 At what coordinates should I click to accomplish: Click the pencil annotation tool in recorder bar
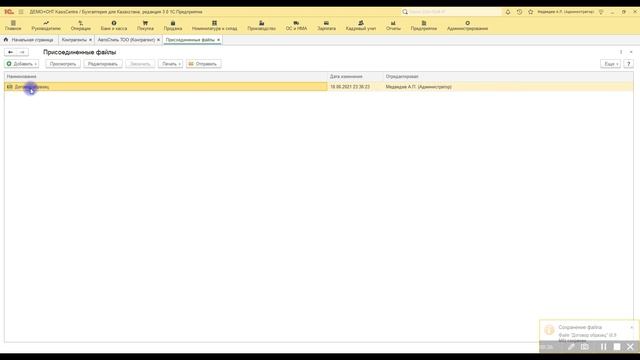tap(571, 347)
